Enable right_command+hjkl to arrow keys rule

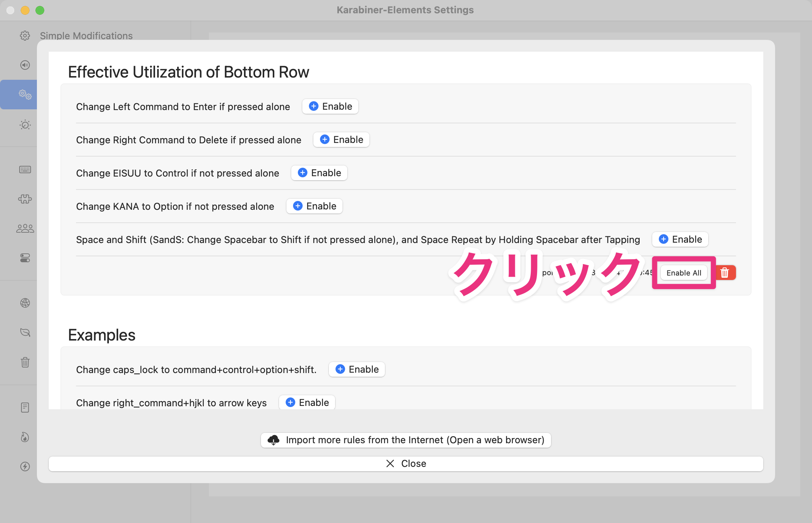click(x=307, y=402)
